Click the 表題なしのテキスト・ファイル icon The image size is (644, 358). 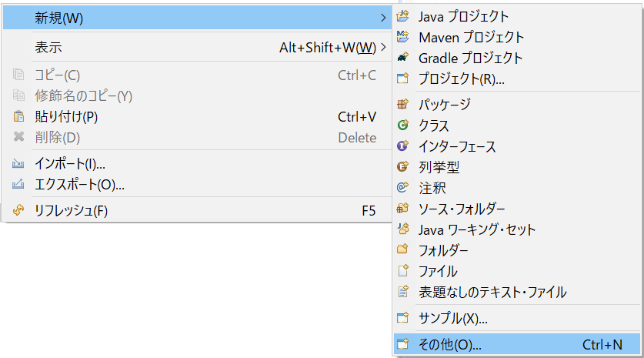(403, 292)
